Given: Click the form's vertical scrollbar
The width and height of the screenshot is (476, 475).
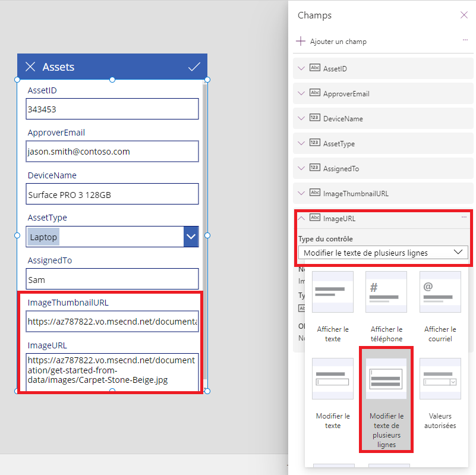Looking at the screenshot, I should click(x=205, y=231).
